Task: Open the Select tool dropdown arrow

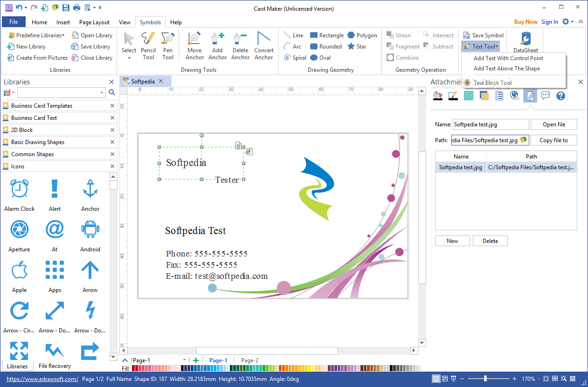Action: [129, 58]
